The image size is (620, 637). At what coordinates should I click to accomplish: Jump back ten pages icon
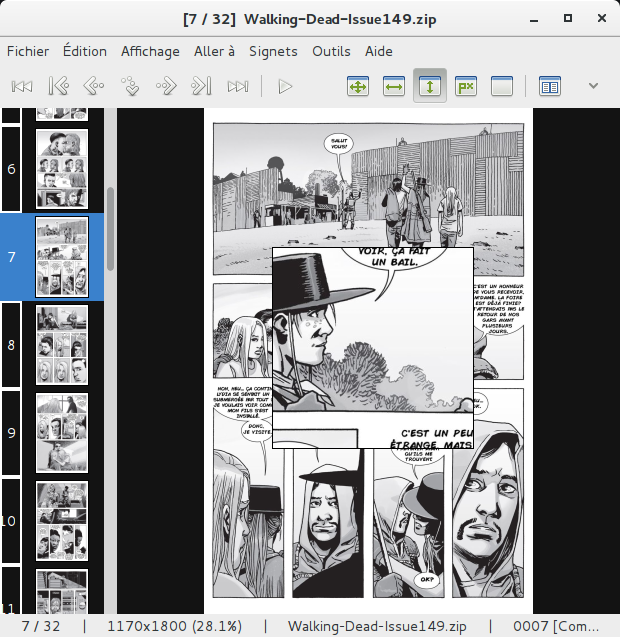[x=59, y=86]
